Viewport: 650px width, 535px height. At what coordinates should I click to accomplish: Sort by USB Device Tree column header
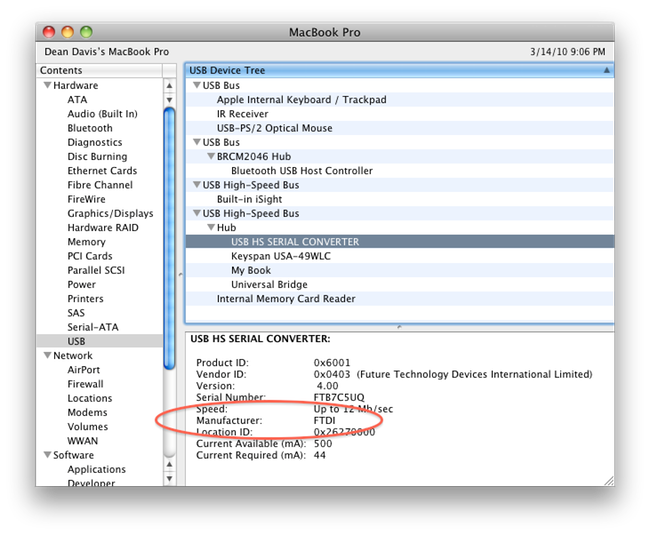pos(399,70)
